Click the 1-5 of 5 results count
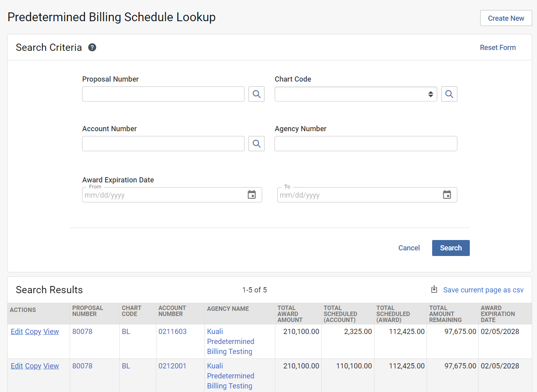537x392 pixels. point(254,290)
